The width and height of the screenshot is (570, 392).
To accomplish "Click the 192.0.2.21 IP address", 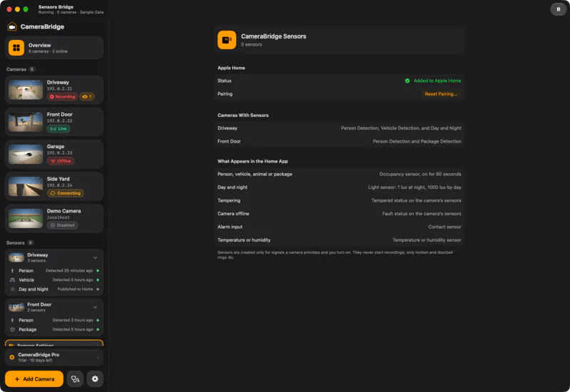I will (x=59, y=88).
